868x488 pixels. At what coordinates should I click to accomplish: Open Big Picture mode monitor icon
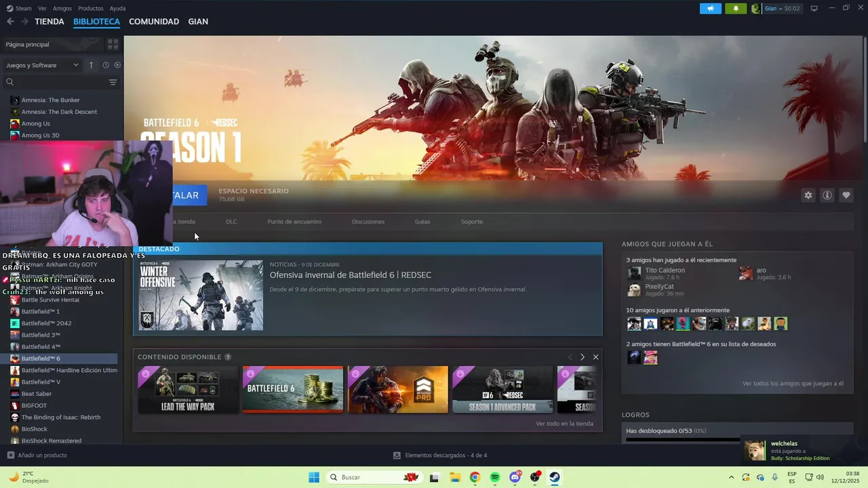click(814, 8)
